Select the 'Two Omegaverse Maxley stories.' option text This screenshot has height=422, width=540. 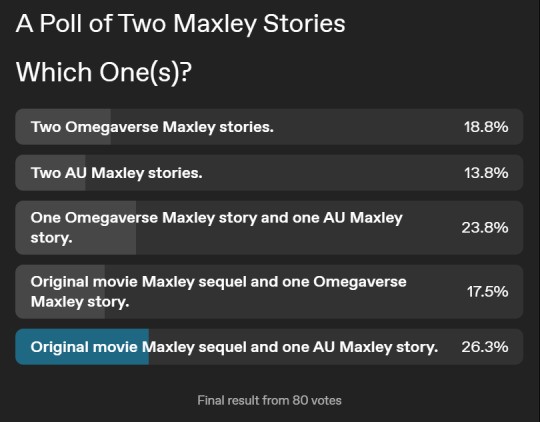point(152,127)
